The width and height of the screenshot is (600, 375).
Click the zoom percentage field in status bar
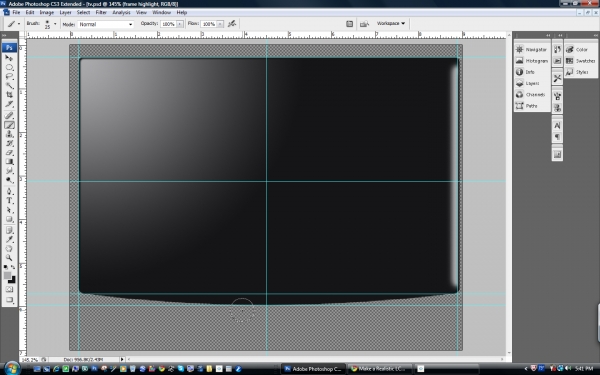tap(29, 360)
